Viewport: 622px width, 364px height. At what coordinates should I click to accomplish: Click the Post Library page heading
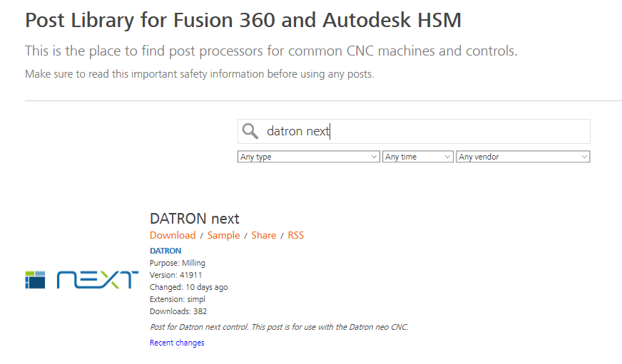click(x=243, y=20)
